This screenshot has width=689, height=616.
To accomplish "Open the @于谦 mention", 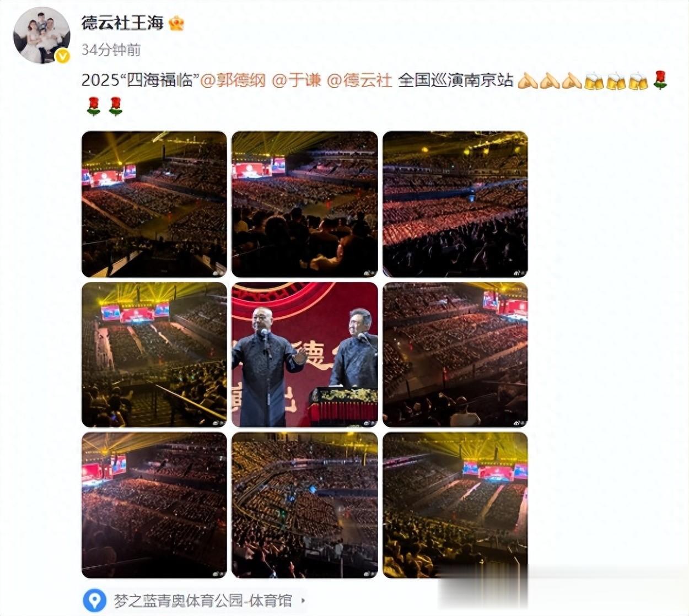I will [297, 80].
